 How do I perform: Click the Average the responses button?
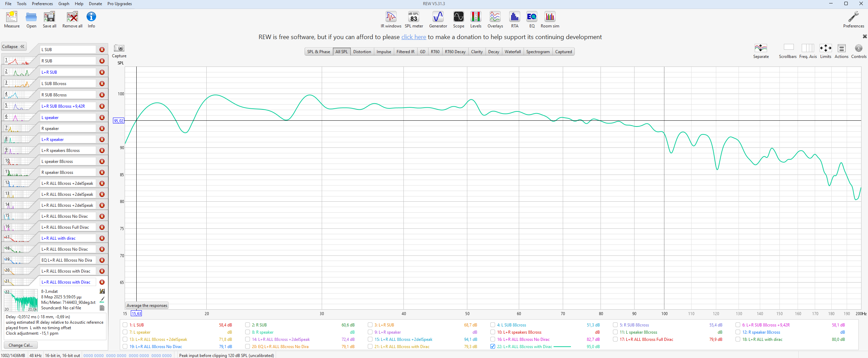click(147, 306)
